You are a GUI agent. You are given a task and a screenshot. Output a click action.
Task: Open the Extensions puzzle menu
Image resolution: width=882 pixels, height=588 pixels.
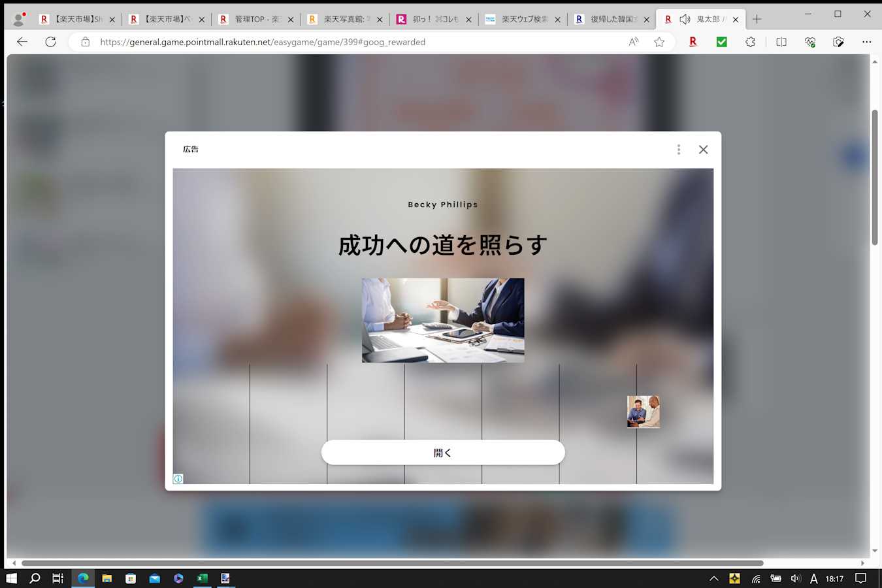[750, 42]
